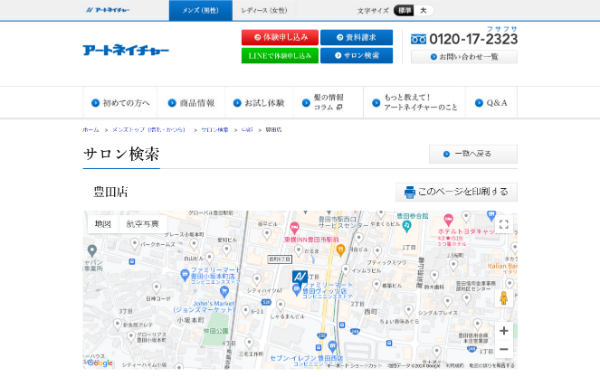Open 商品情報 navigation menu
The height and width of the screenshot is (377, 600).
coord(191,103)
